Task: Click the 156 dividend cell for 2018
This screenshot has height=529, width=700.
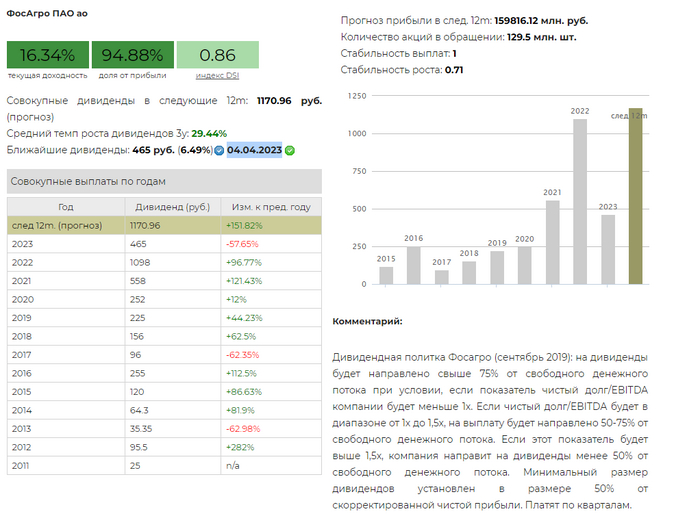Action: 172,336
